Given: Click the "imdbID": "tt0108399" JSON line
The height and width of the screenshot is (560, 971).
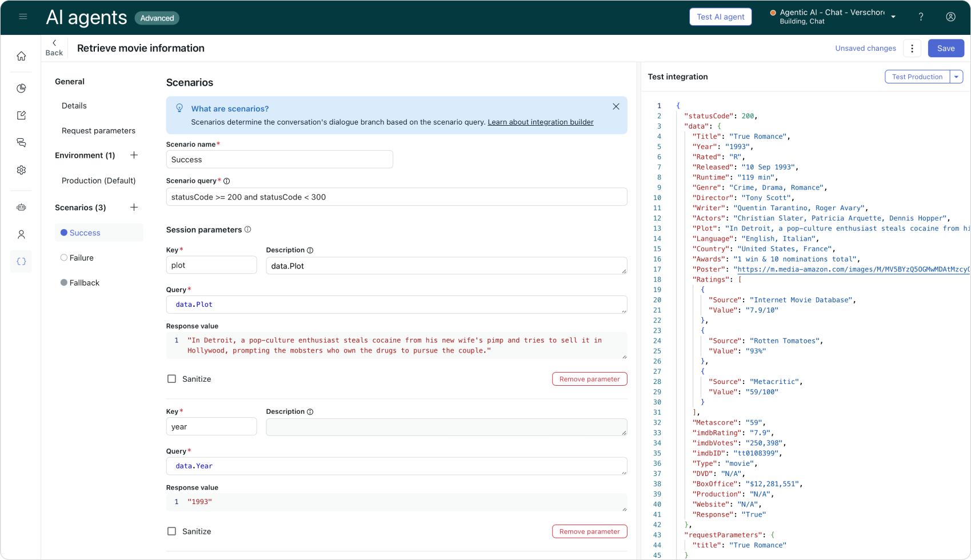Looking at the screenshot, I should pos(737,454).
